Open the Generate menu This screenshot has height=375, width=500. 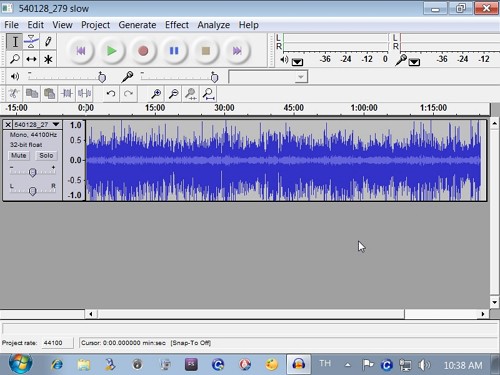point(137,25)
